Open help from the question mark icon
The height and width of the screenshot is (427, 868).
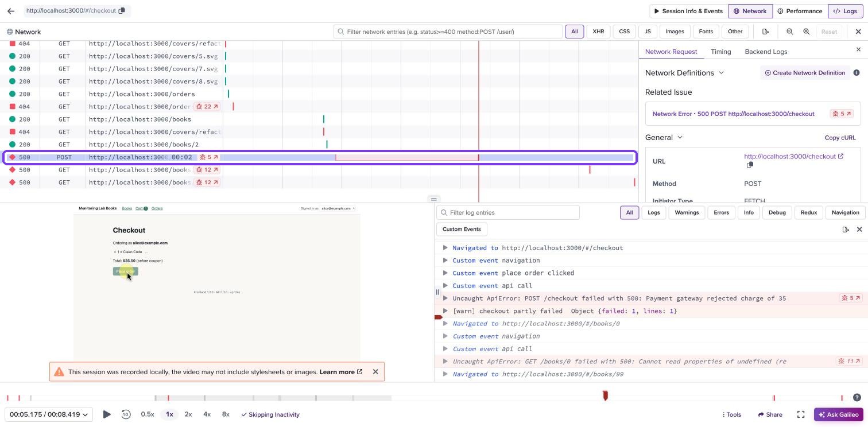pos(857,397)
